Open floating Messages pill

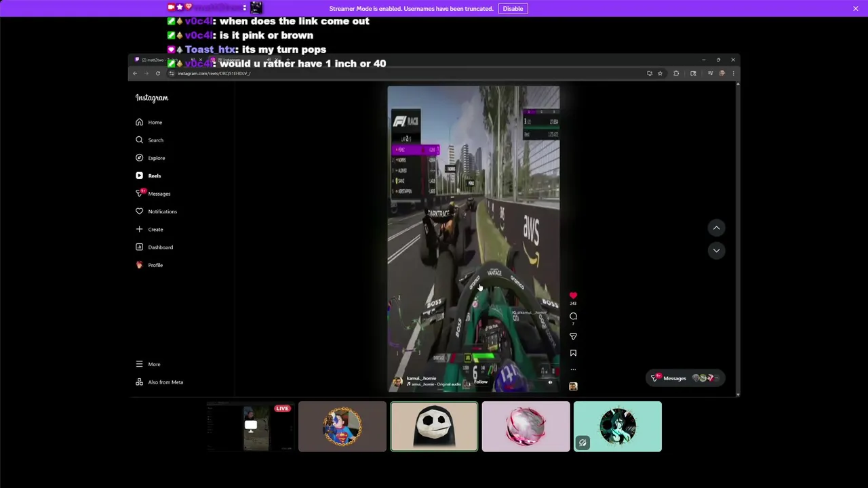(686, 378)
